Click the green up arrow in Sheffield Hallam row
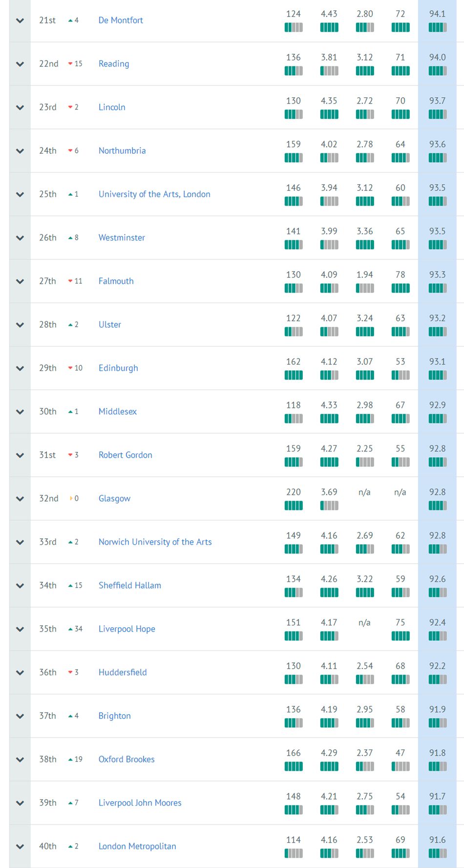 point(70,586)
